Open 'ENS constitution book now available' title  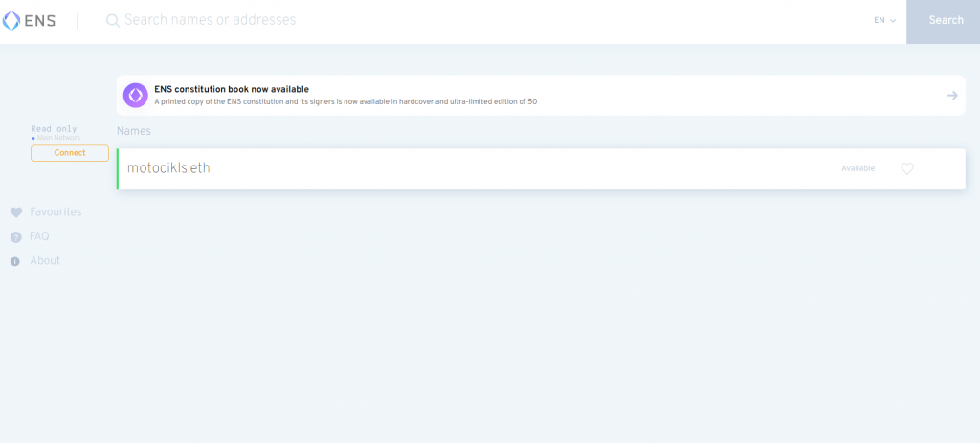231,89
